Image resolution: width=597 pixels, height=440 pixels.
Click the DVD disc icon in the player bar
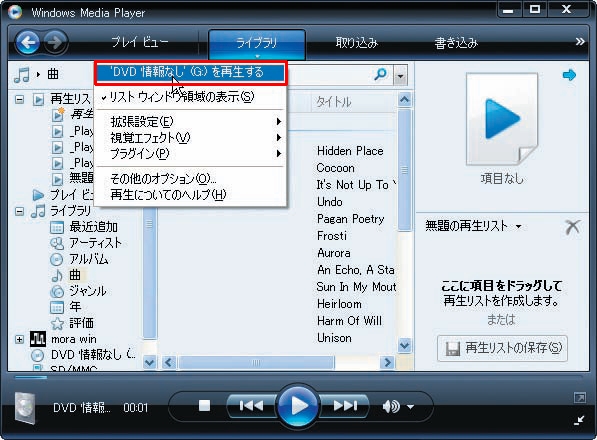[24, 407]
